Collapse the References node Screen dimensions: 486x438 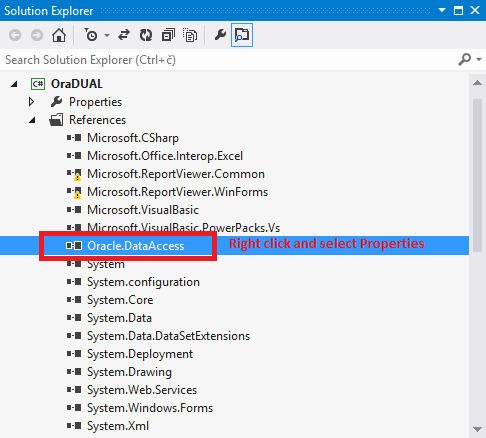pos(32,120)
